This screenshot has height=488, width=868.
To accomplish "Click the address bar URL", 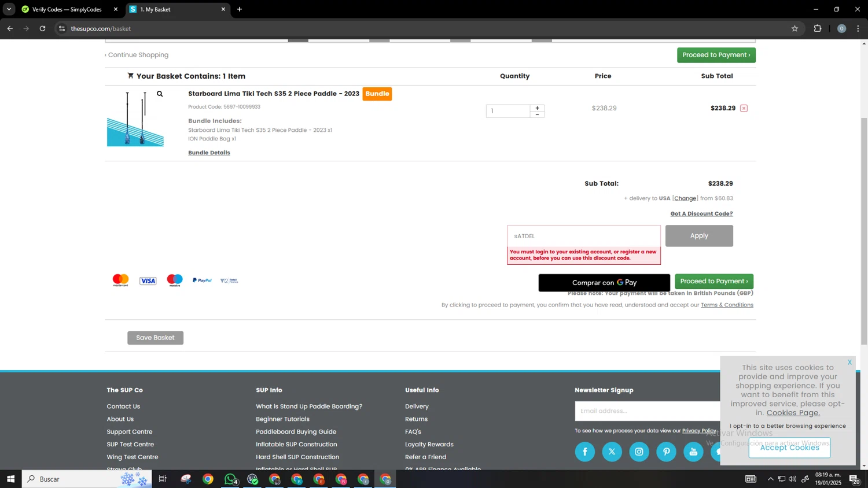I will coord(101,28).
